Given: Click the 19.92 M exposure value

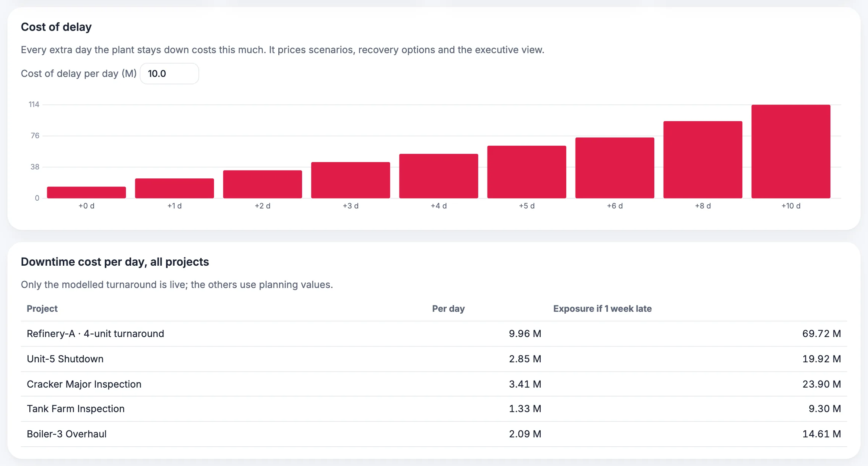Looking at the screenshot, I should (822, 359).
